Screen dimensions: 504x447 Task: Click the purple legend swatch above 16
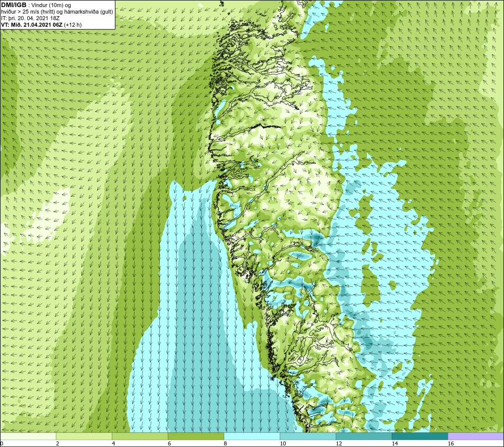(x=476, y=436)
